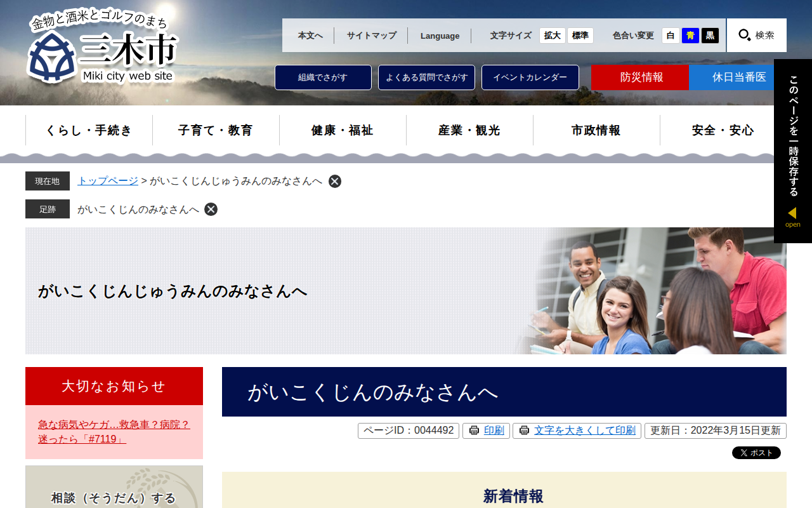Click the printer icon beside 文字を大きくして印刷
The width and height of the screenshot is (812, 508).
524,431
